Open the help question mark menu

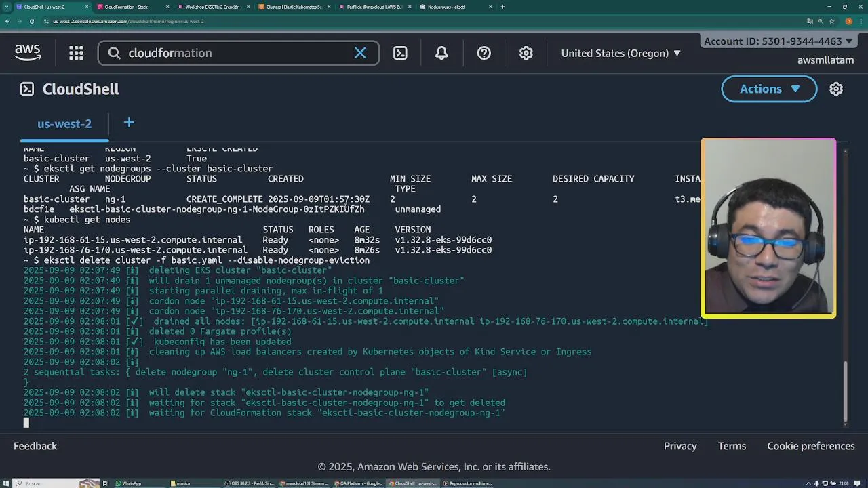pos(484,53)
